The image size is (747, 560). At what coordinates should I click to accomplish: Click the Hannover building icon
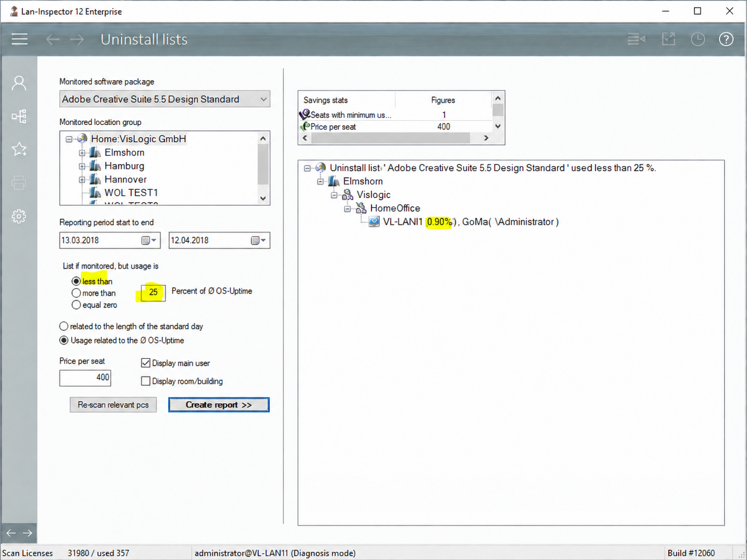(x=95, y=179)
